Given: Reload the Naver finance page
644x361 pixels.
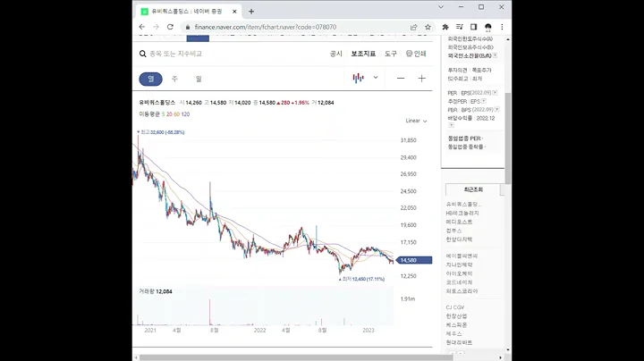Looking at the screenshot, I should tap(170, 27).
